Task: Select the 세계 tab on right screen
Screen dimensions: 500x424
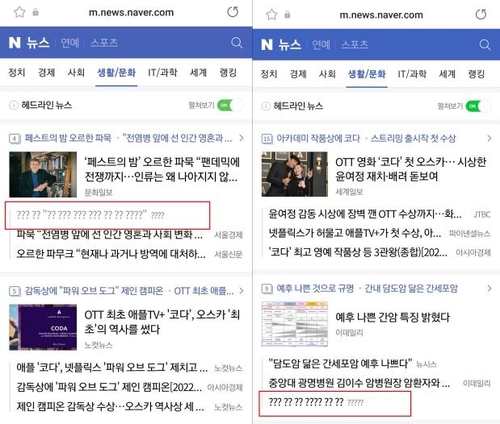Action: coord(447,74)
